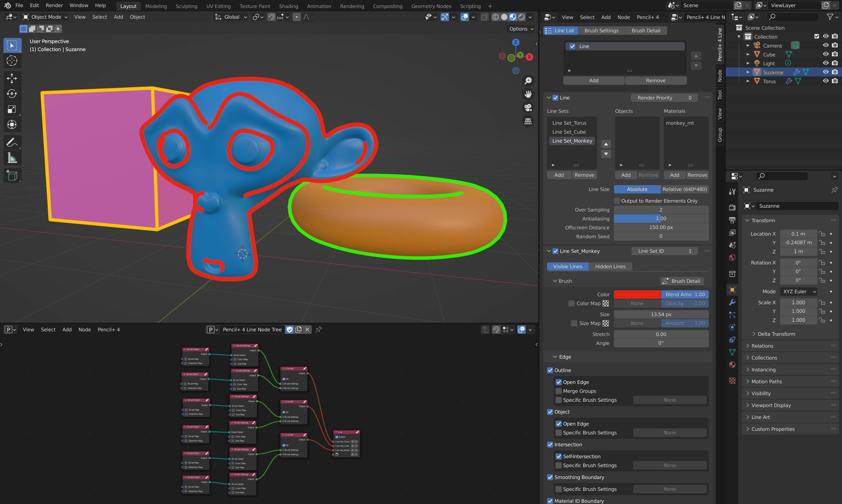Select the Move tool in toolbar

(12, 78)
